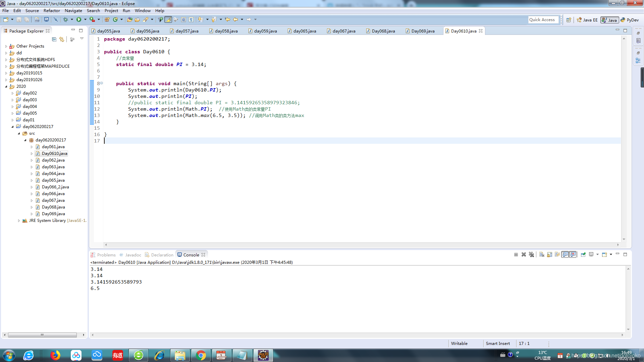Toggle Link with Editor in Package Explorer
The image size is (644, 362).
(x=62, y=39)
